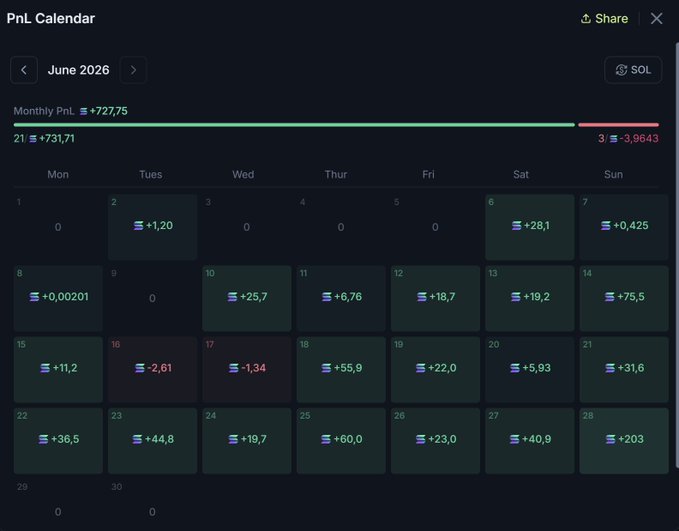Screen dimensions: 679x531
Task: Close the PnL Calendar dialog
Action: point(656,19)
